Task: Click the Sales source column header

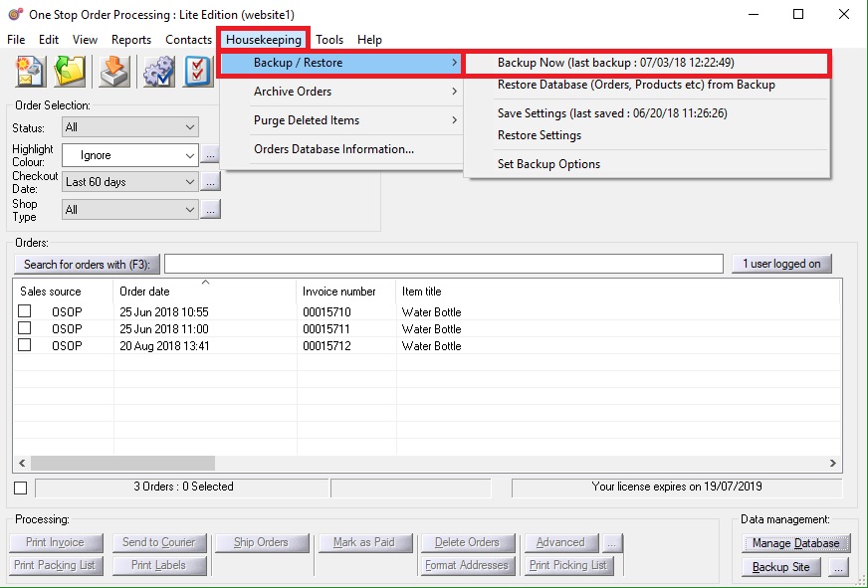Action: point(63,291)
